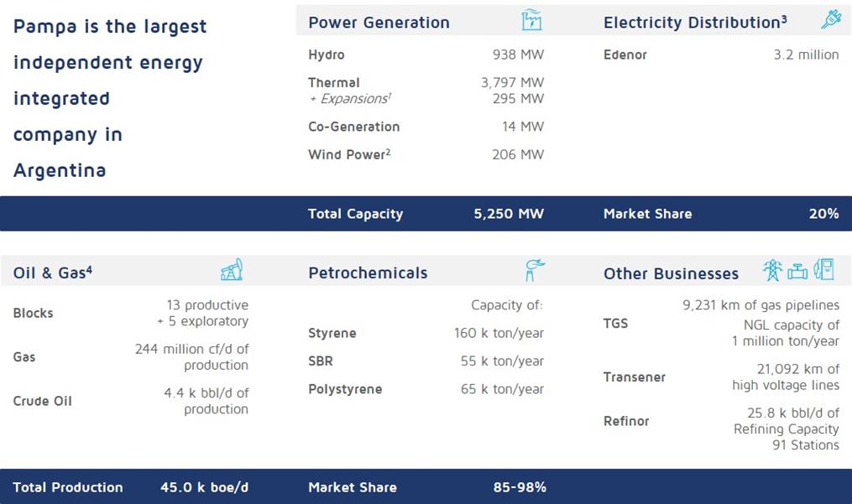Screen dimensions: 852x504
Task: Click the oil pumpjack icon
Action: (232, 270)
